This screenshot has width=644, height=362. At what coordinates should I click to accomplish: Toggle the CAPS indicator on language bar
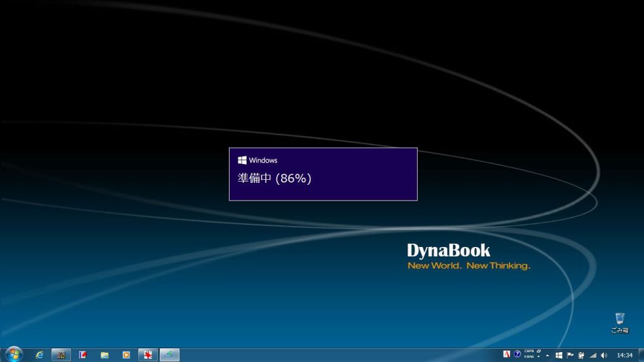point(528,351)
